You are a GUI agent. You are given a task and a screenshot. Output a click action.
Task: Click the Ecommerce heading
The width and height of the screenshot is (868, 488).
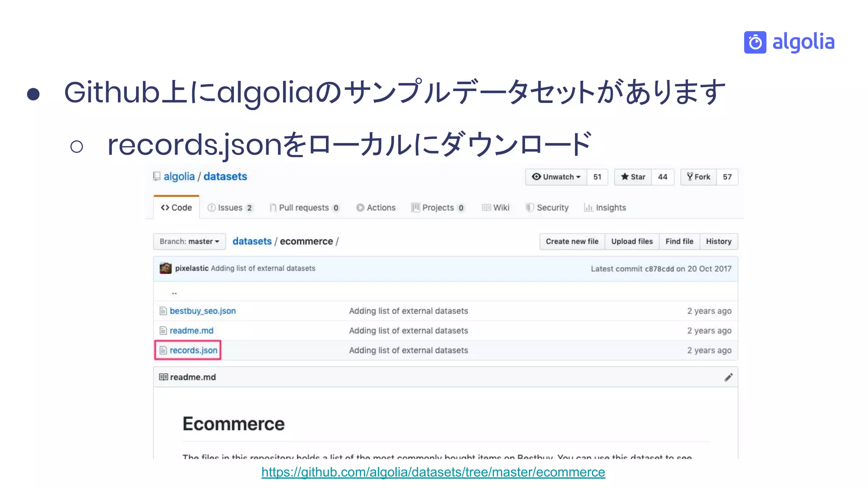click(x=234, y=424)
